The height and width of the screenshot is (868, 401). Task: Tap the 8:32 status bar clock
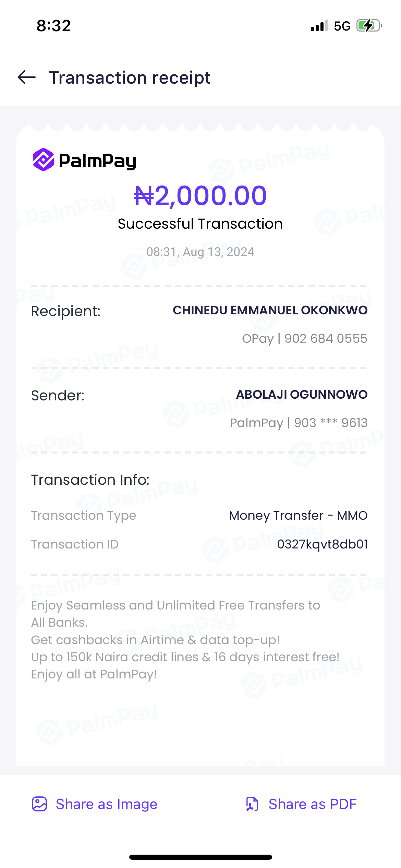click(x=54, y=26)
